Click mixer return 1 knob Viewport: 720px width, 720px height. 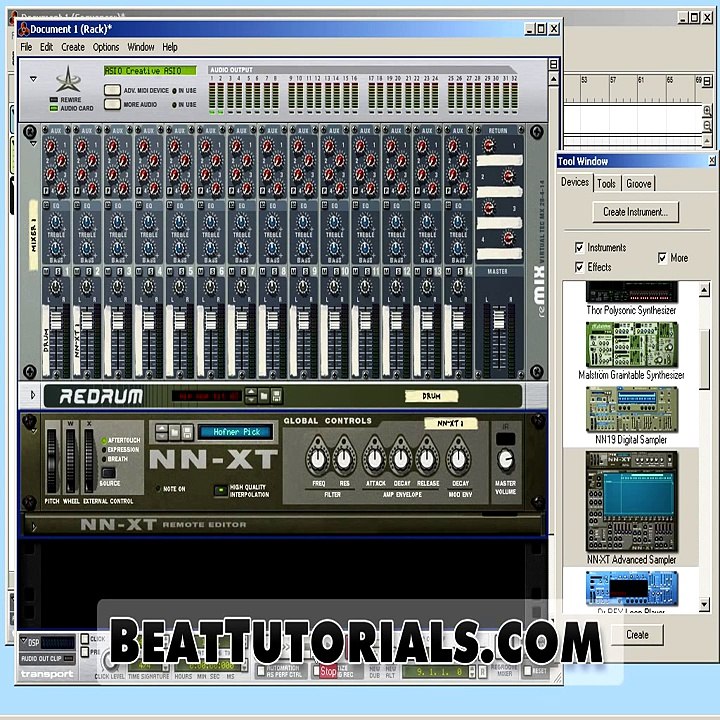tap(489, 146)
